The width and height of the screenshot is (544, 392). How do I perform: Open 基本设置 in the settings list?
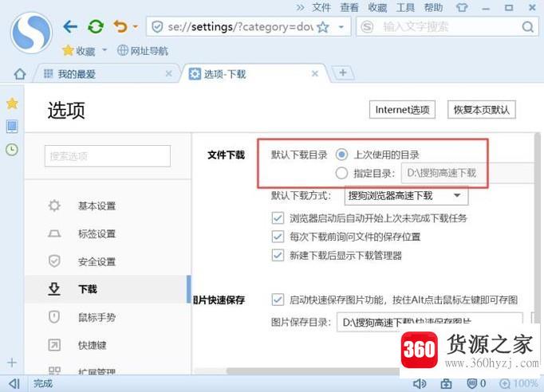(x=108, y=206)
